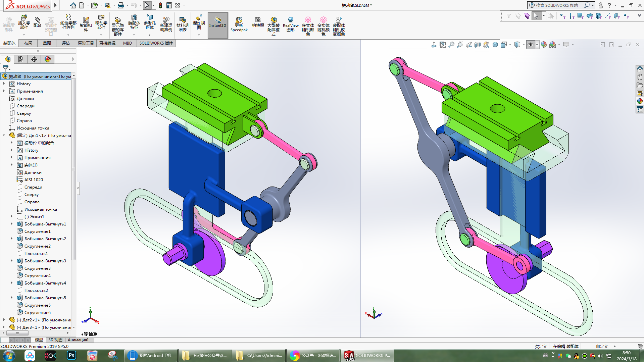Image resolution: width=644 pixels, height=362 pixels.
Task: Open the SOLIDWORKS Help question mark icon
Action: coord(609,5)
